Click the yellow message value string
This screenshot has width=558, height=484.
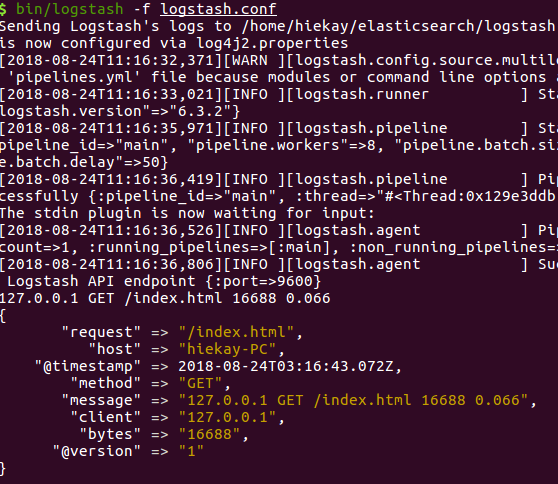coord(353,400)
